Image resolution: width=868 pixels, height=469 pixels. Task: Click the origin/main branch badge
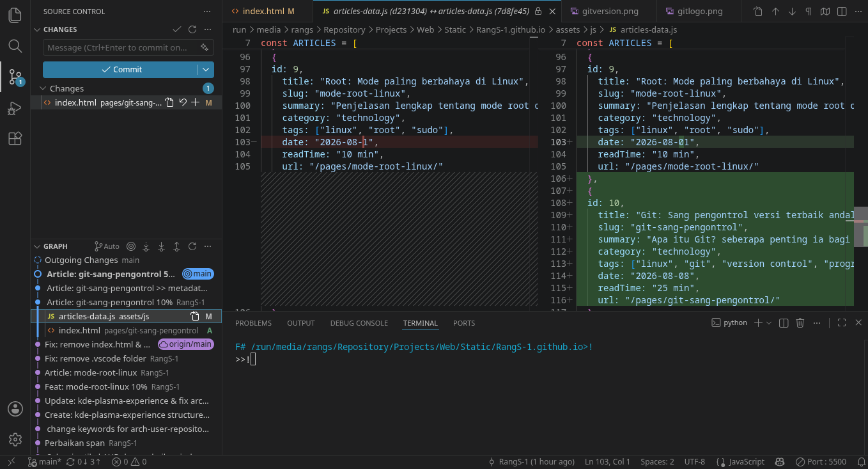pos(186,344)
